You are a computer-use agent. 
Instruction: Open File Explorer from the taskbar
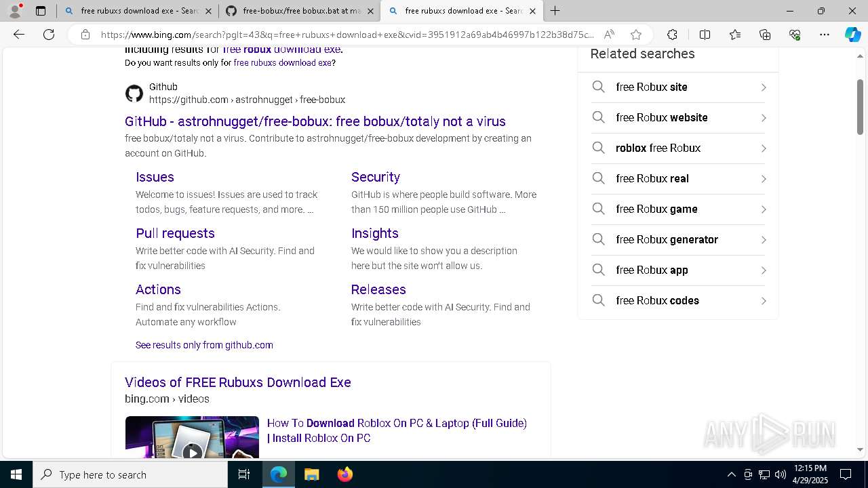(x=312, y=474)
